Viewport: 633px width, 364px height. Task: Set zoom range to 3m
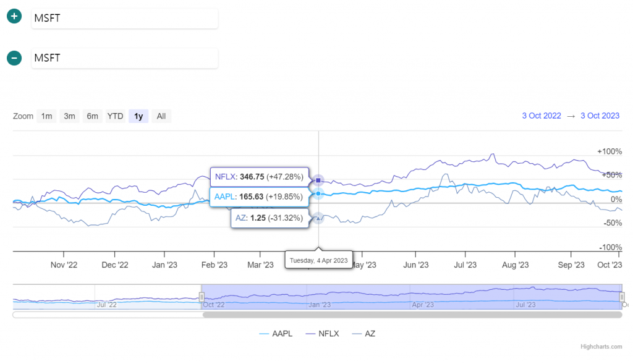coord(69,116)
